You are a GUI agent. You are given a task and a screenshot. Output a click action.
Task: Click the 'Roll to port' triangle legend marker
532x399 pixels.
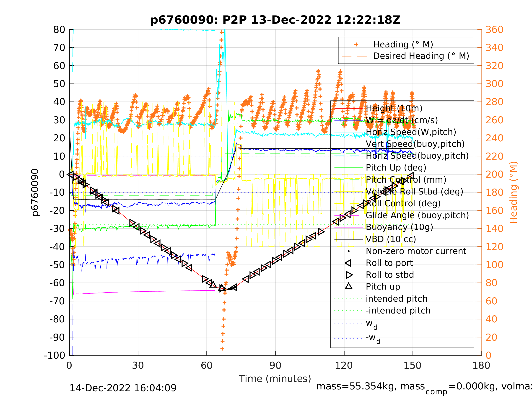click(x=348, y=263)
